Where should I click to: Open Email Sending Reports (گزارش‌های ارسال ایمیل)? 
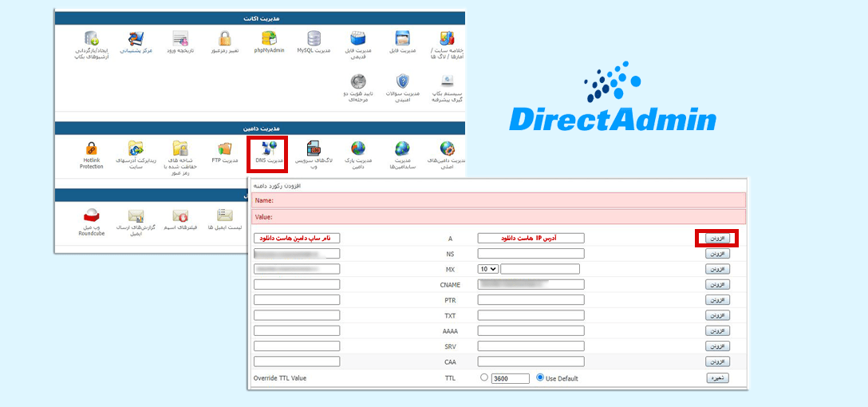(x=136, y=215)
